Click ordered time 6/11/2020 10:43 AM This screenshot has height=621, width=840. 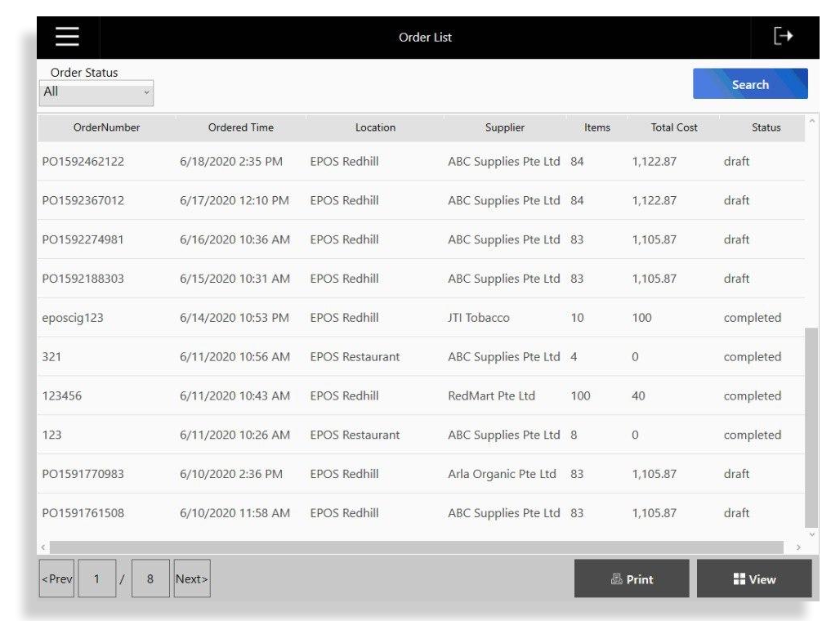[235, 396]
